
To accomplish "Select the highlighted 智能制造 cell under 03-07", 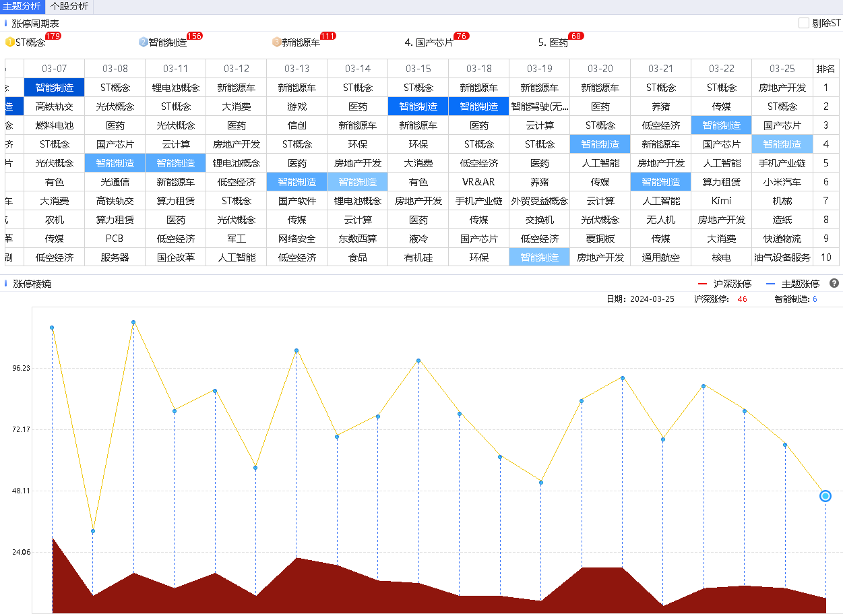I will coord(55,88).
